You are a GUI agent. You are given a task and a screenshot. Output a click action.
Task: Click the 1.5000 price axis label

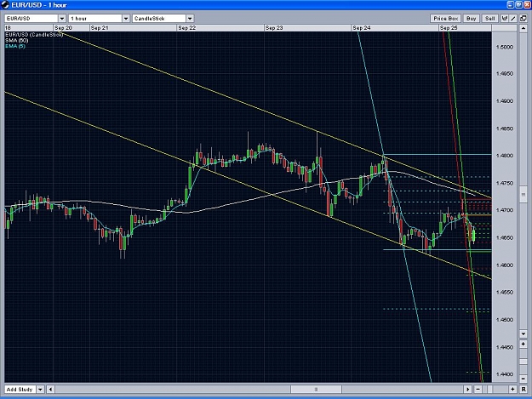coord(505,47)
